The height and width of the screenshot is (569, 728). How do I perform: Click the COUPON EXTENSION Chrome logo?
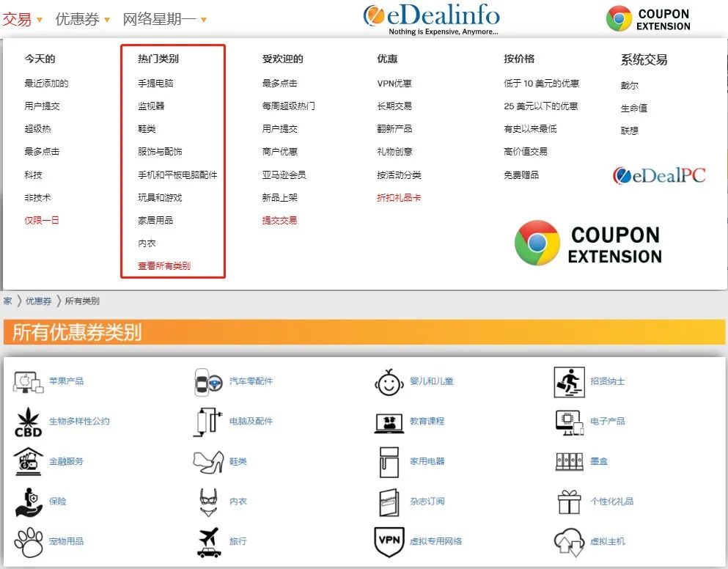[619, 16]
